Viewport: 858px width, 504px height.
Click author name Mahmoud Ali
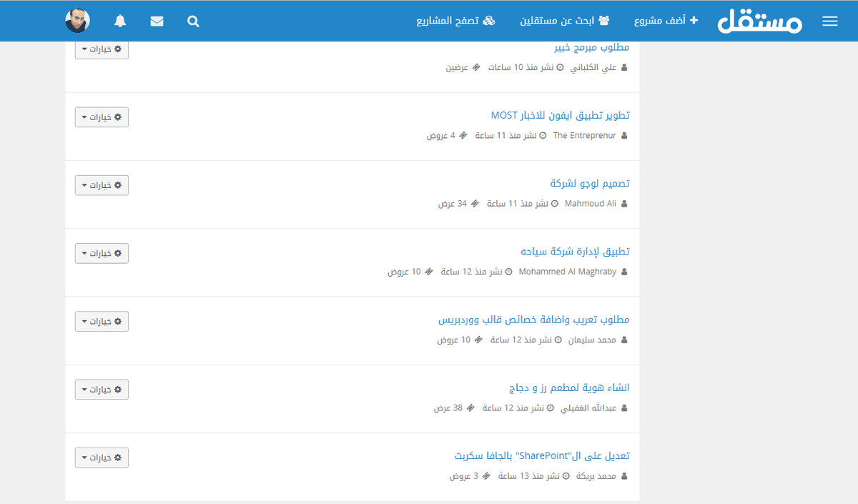[x=590, y=204]
